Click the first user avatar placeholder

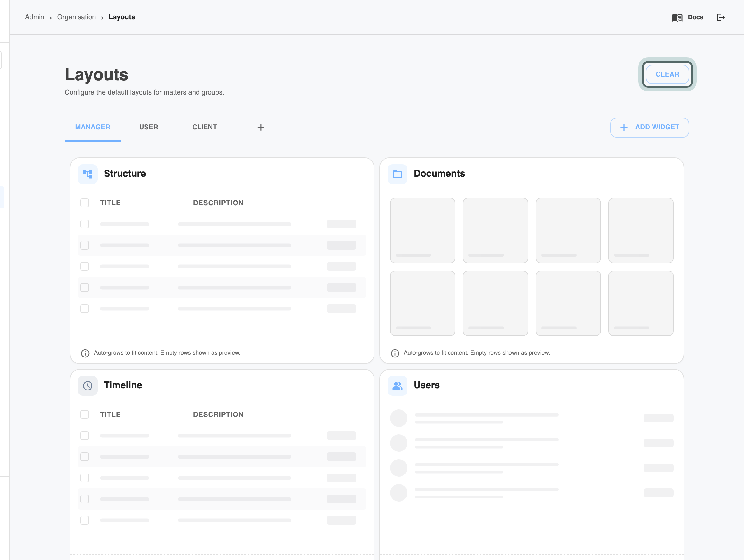[x=398, y=418]
